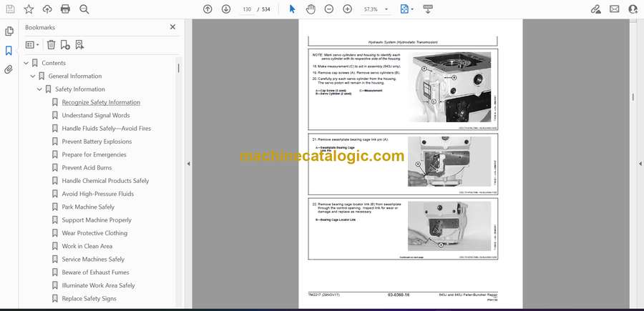Viewport: 644px width, 311px height.
Task: Open Prevent Acid Burns bookmark
Action: coord(87,168)
